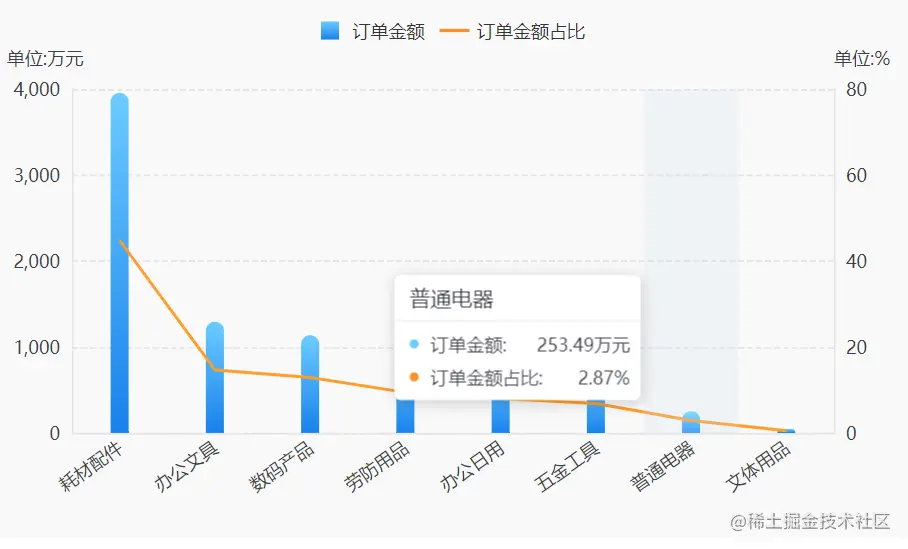Select the 劳防用品 bar

(x=405, y=416)
